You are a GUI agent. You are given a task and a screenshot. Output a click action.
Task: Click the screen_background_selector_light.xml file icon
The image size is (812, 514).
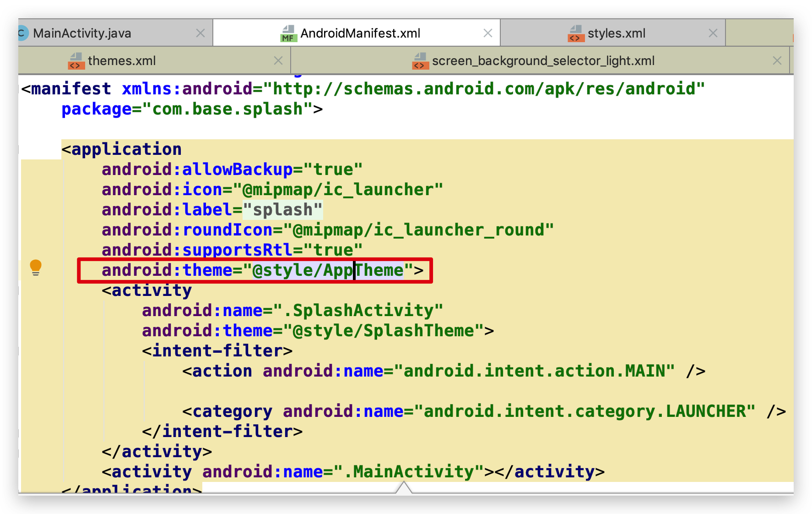point(421,61)
